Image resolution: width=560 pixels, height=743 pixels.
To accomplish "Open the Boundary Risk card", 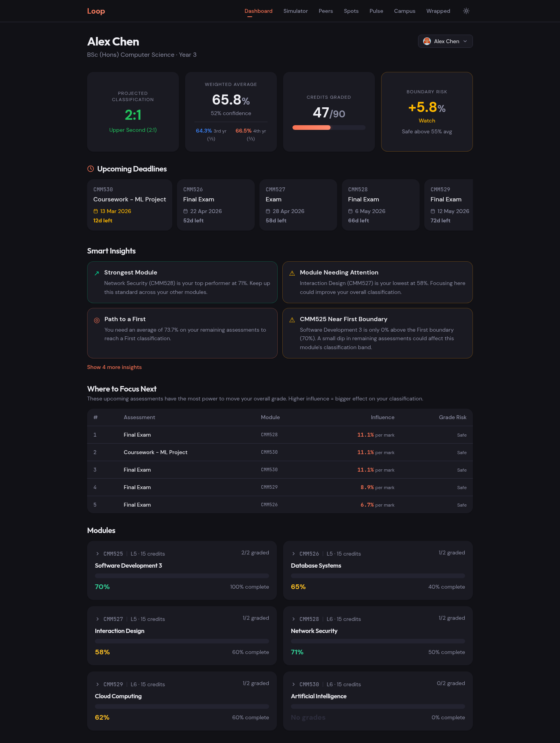I will coord(427,112).
